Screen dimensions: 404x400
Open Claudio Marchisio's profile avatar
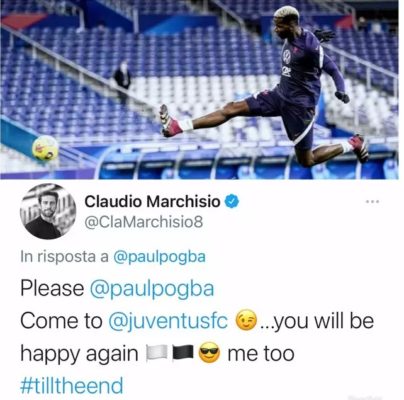tap(48, 212)
